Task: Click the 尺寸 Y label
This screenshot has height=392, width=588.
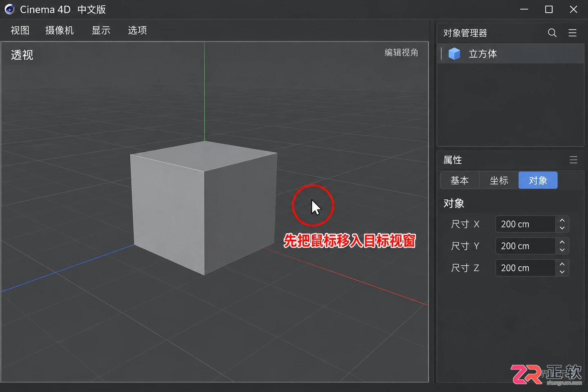Action: pos(465,246)
